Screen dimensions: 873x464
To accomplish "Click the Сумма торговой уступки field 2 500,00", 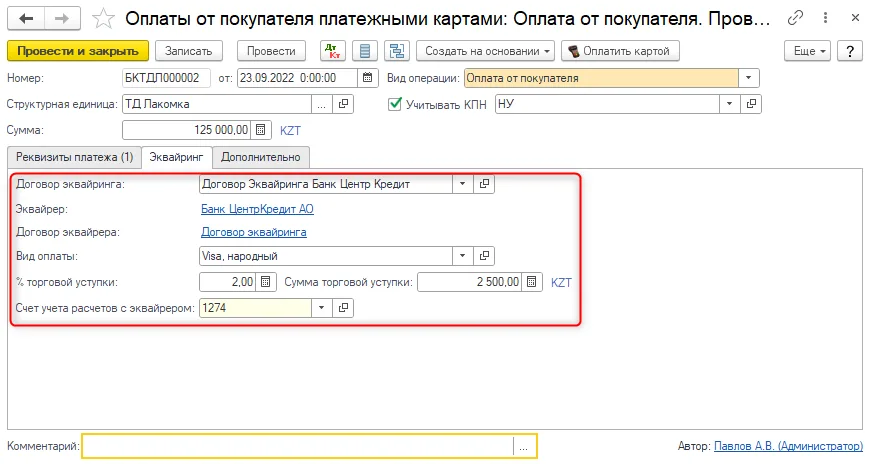I will (x=469, y=282).
